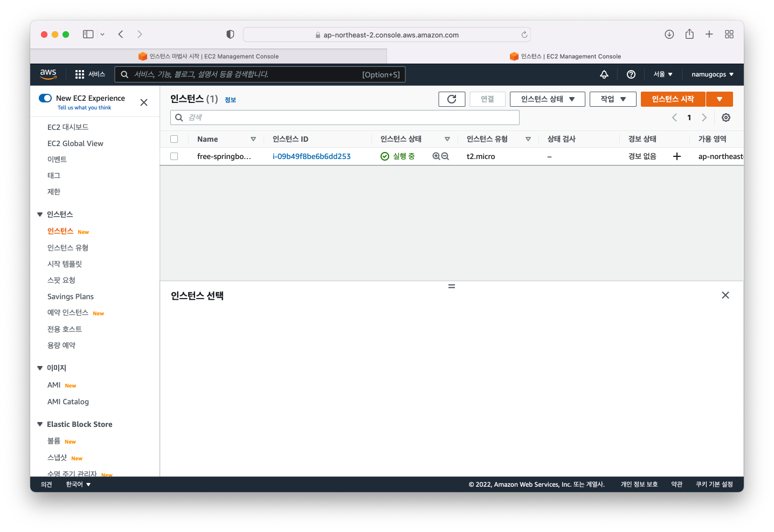Refresh the instances list

[x=452, y=99]
